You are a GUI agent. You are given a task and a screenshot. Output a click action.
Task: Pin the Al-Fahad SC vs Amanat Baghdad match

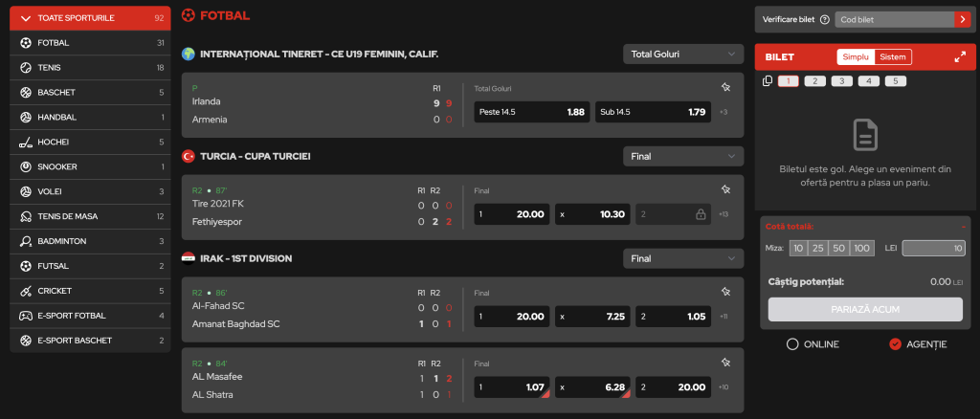coord(725,292)
